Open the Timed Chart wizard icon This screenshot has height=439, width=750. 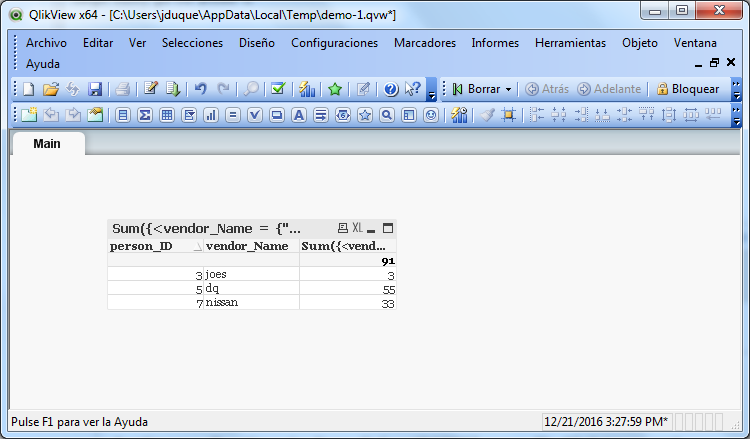click(459, 115)
